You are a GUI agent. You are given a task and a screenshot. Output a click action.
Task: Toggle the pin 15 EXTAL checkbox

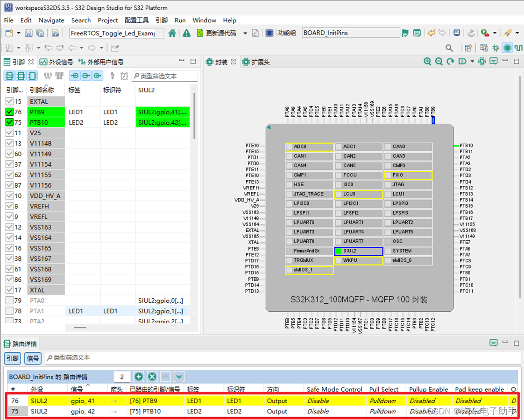(9, 101)
